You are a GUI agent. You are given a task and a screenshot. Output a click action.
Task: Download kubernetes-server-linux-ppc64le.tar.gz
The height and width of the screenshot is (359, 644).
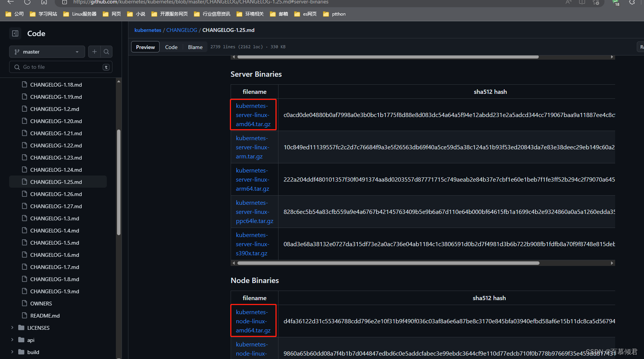255,212
